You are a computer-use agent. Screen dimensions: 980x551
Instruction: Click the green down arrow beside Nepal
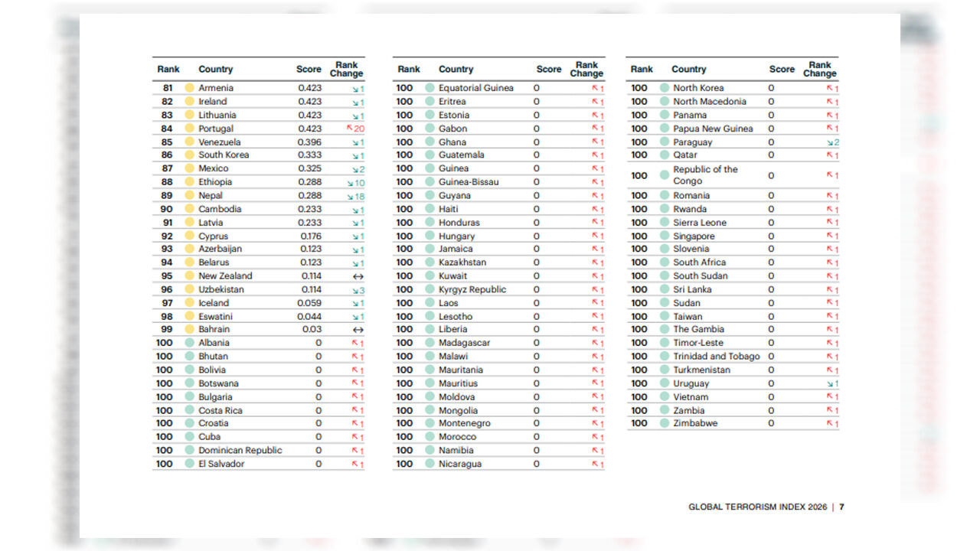(x=350, y=196)
